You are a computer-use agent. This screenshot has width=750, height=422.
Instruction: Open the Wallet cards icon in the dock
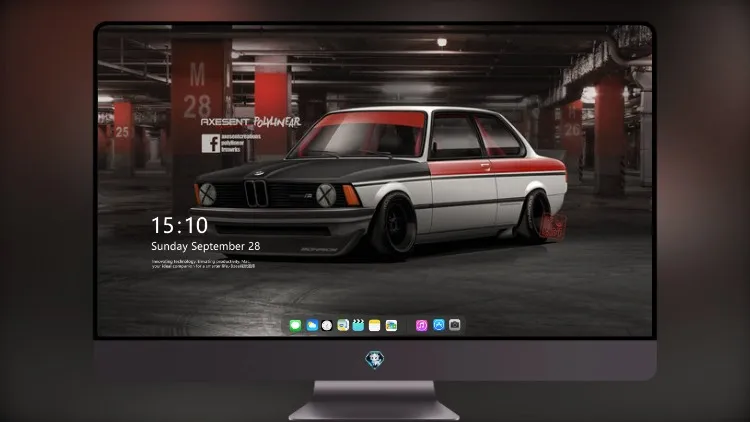click(391, 326)
